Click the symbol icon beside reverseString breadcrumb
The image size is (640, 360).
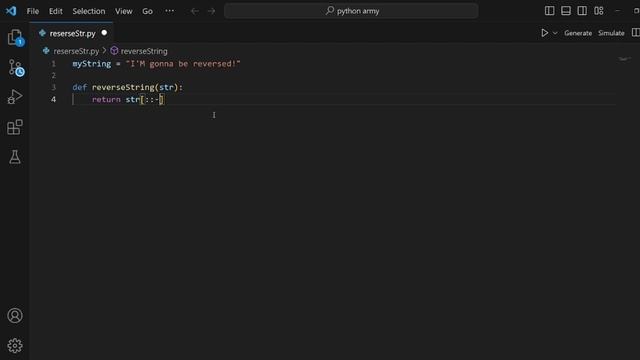(x=114, y=51)
